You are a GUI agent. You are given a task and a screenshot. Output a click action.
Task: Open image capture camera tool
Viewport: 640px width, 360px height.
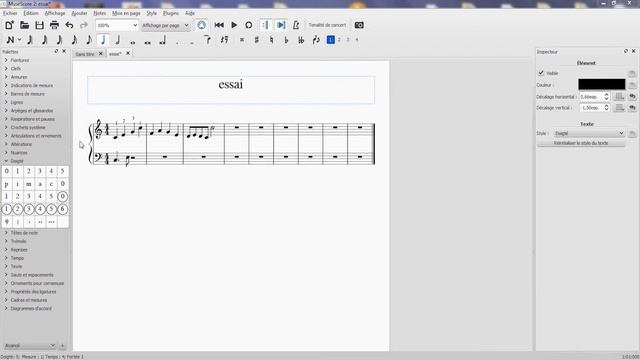tap(359, 25)
